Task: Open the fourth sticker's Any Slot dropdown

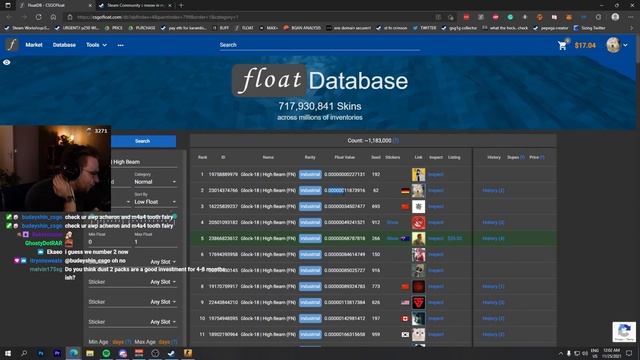Action: tap(163, 322)
